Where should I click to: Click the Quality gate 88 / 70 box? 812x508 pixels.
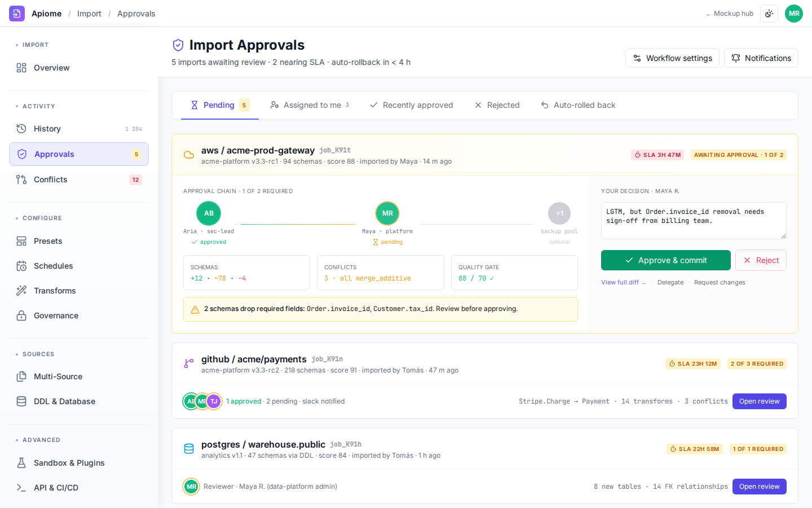coord(514,273)
